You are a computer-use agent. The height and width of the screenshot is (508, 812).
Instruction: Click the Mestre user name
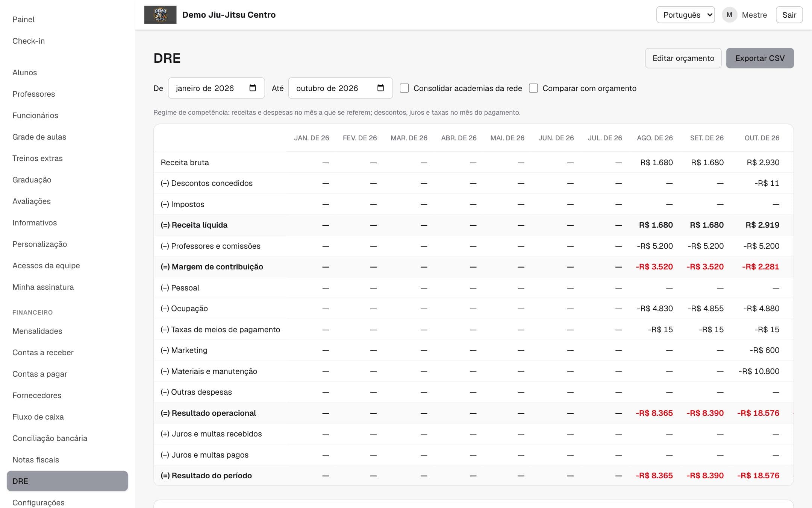click(x=754, y=15)
